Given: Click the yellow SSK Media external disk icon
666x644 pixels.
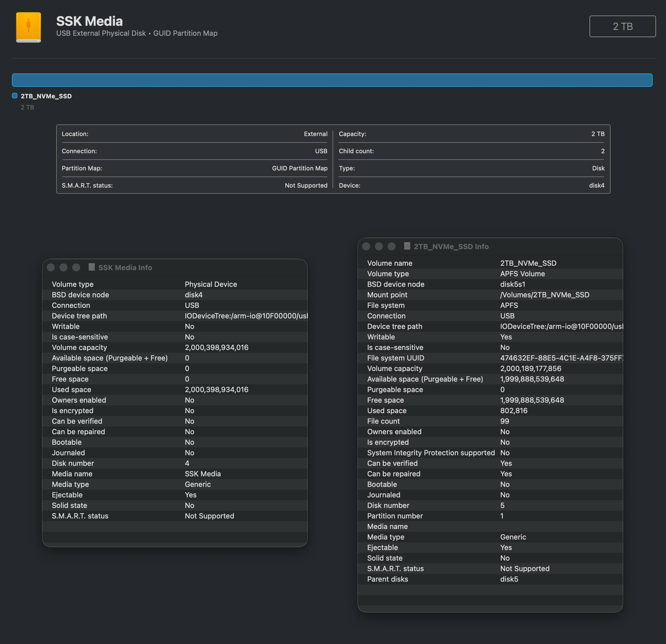Looking at the screenshot, I should point(29,27).
